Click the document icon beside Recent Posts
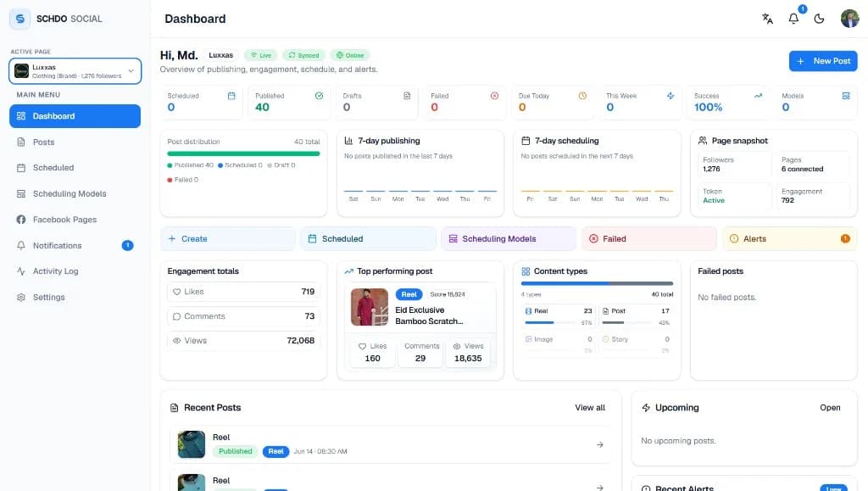The width and height of the screenshot is (868, 491). coord(174,407)
